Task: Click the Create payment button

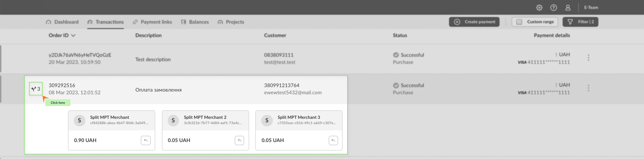Action: 474,22
